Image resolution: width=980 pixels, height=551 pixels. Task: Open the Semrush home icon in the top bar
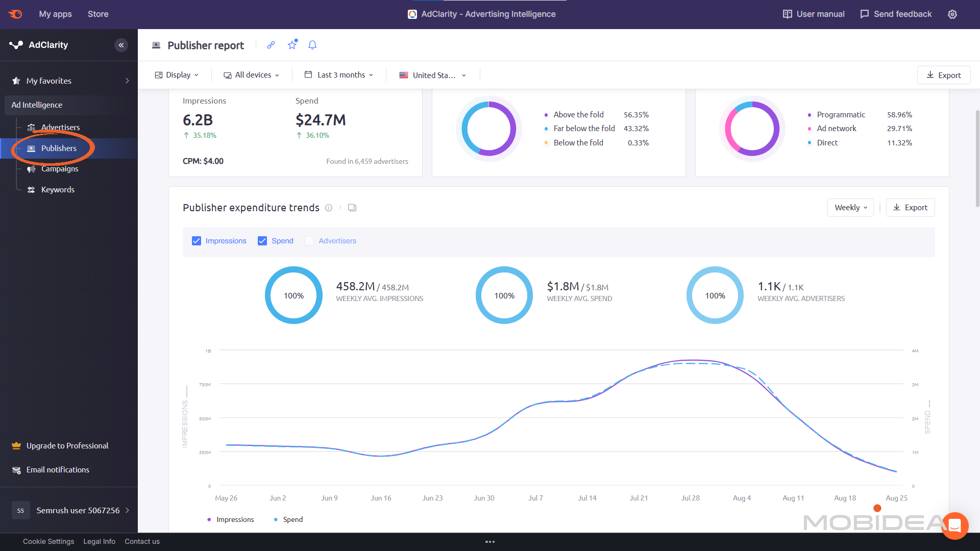[15, 14]
